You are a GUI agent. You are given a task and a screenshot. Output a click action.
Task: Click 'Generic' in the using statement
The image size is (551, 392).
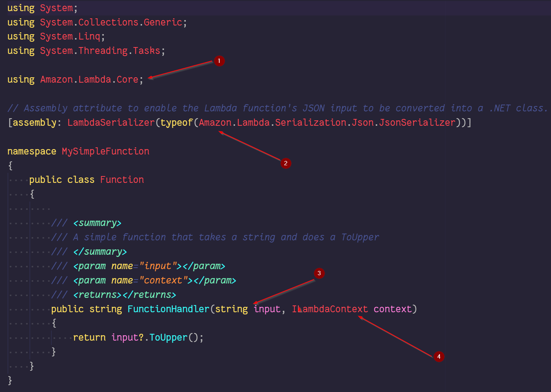tap(163, 22)
